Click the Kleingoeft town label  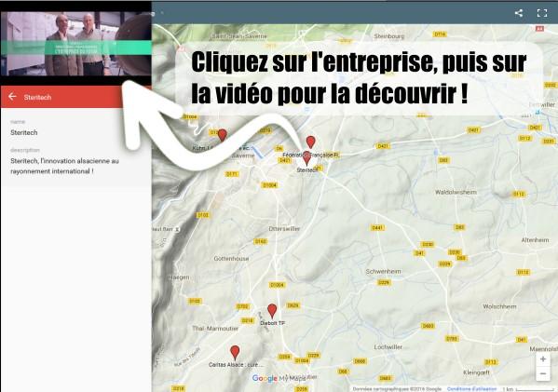point(477,372)
